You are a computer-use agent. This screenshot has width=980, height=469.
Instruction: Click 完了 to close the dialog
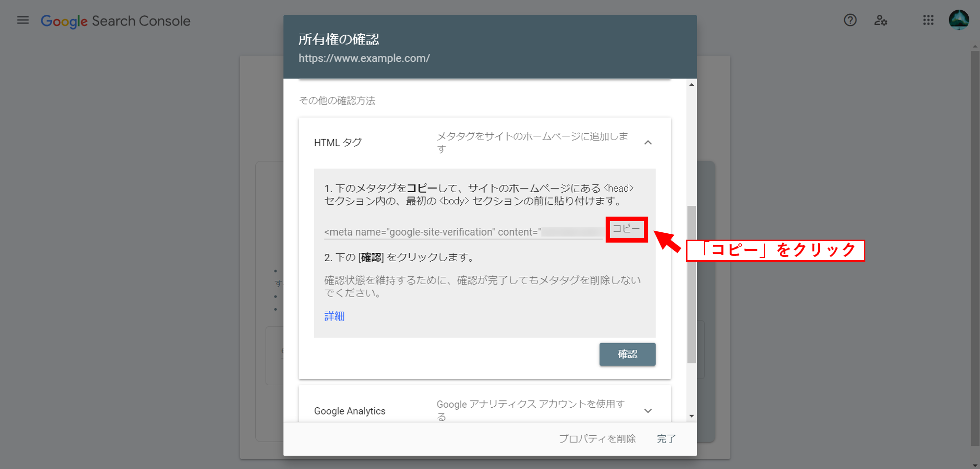coord(666,439)
